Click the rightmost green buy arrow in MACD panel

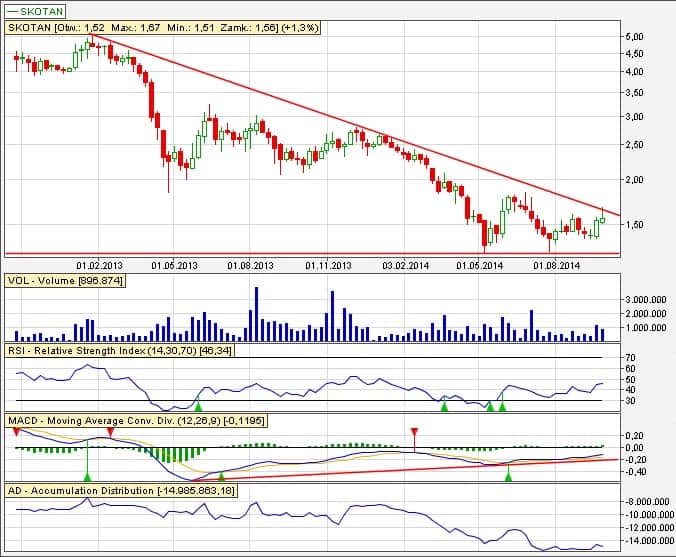[508, 476]
